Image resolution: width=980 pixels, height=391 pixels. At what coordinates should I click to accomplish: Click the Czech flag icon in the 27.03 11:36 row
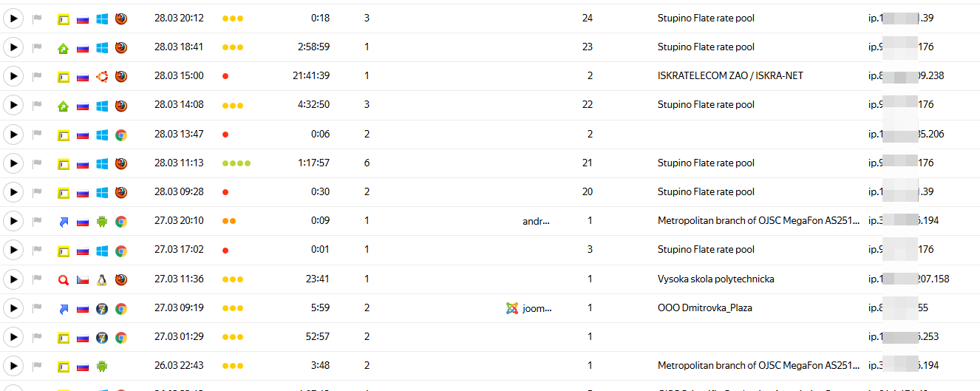(83, 279)
